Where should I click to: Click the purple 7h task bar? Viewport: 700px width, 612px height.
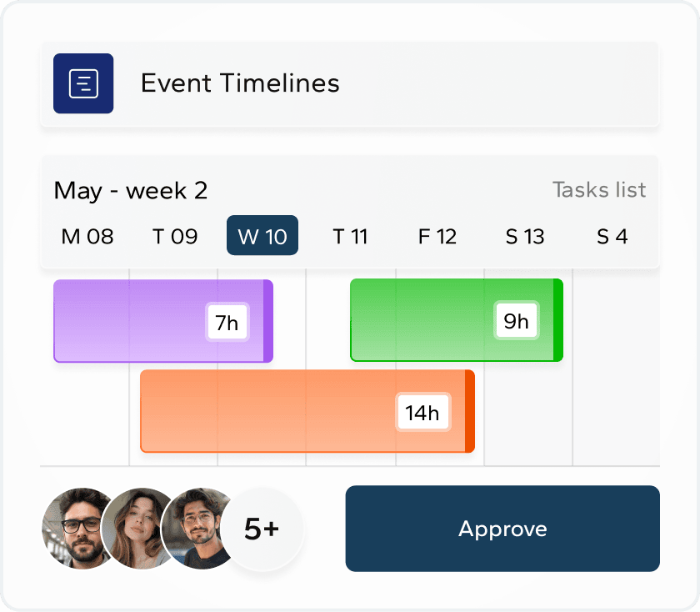point(125,321)
